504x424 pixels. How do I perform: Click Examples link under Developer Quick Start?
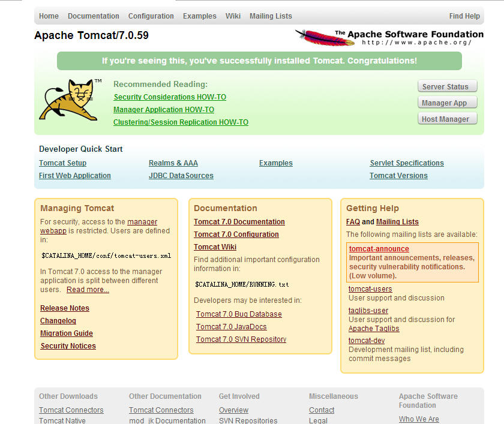coord(276,163)
